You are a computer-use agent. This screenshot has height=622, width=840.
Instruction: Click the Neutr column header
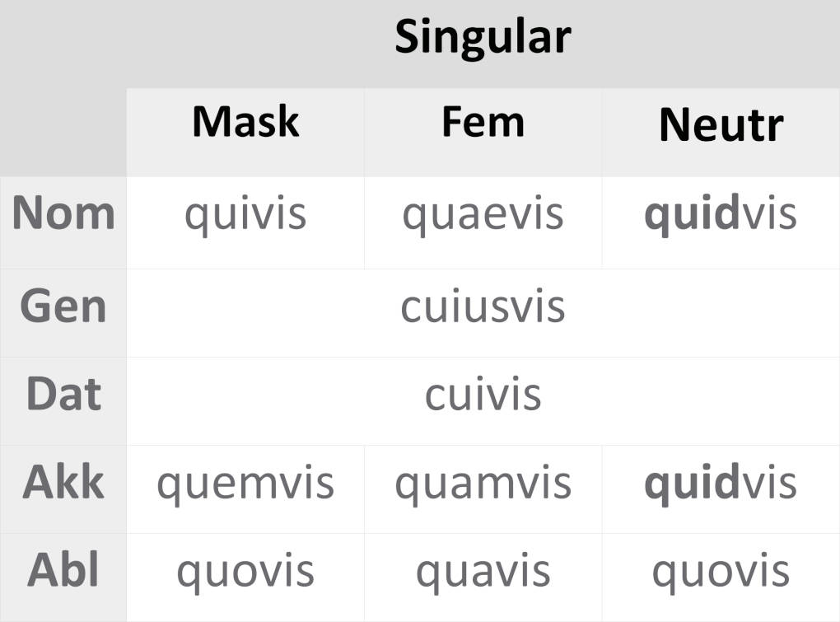click(721, 125)
